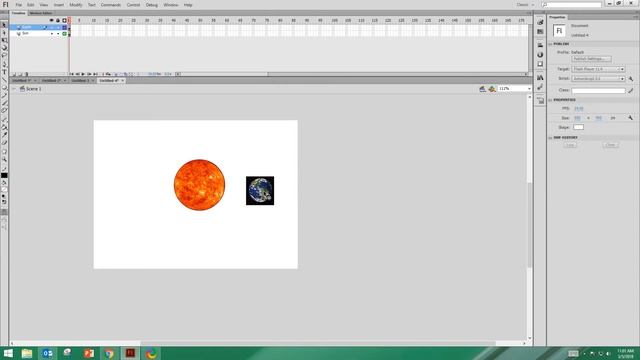640x360 pixels.
Task: Open the Swatches panel from dock
Action: [540, 31]
